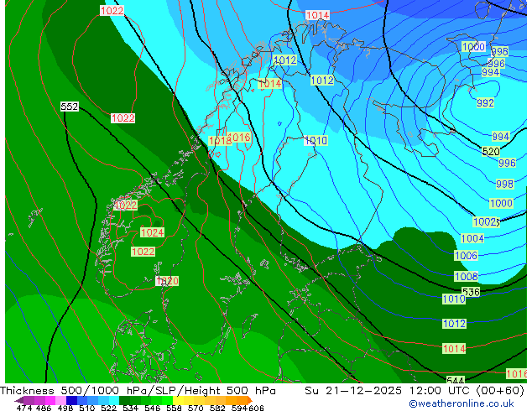Click the 544 height contour label
The width and height of the screenshot is (532, 411).
[456, 380]
